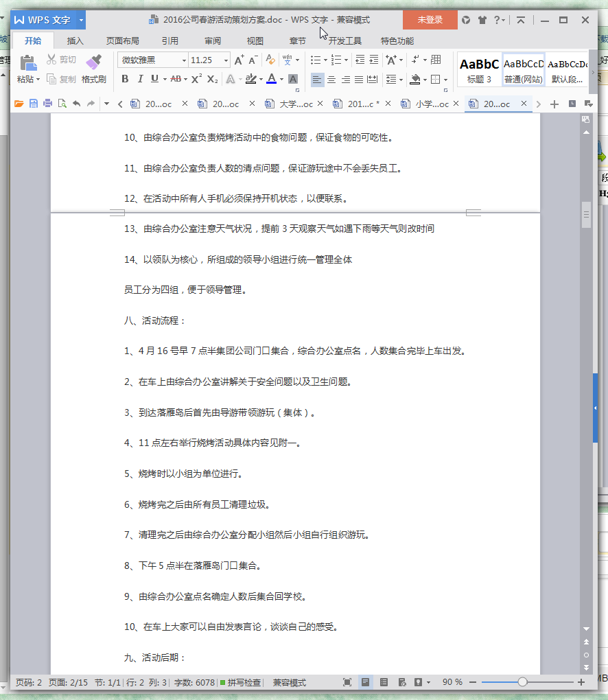Viewport: 608px width, 700px height.
Task: Click the 复制 copy button
Action: tap(61, 80)
